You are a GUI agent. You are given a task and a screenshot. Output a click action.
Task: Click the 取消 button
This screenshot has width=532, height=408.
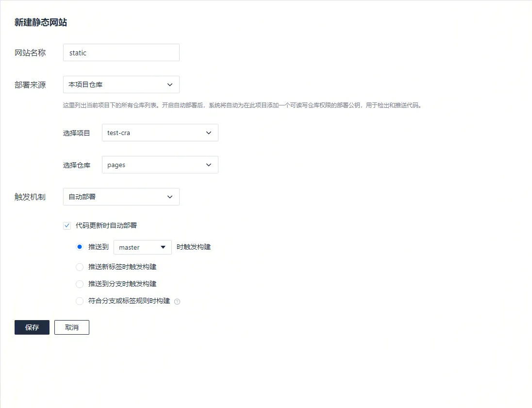click(x=72, y=327)
